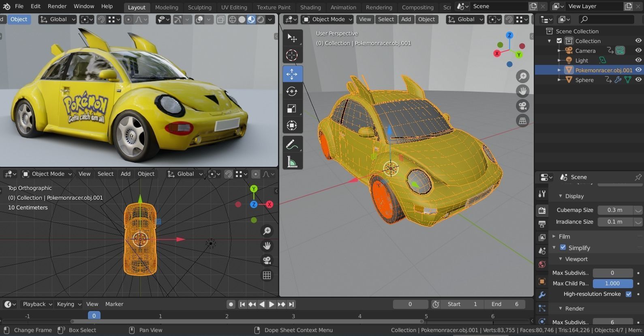Click camera view icon in top orthographic viewport
This screenshot has width=644, height=336.
tap(267, 261)
